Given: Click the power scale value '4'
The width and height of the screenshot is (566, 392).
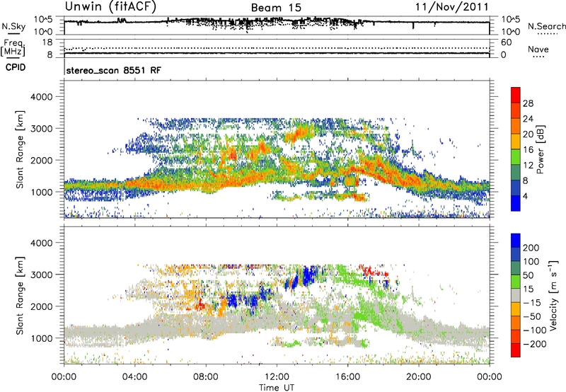Looking at the screenshot, I should (525, 196).
